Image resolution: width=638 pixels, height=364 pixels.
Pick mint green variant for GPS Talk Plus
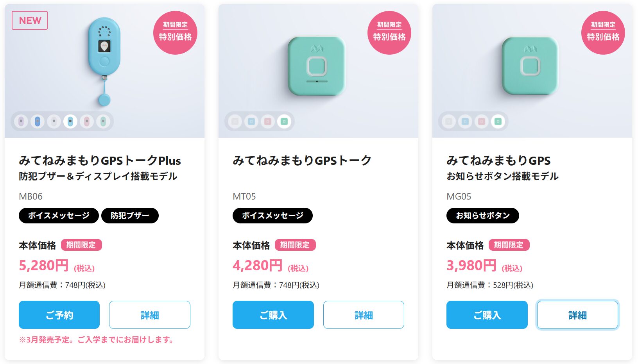tap(103, 121)
